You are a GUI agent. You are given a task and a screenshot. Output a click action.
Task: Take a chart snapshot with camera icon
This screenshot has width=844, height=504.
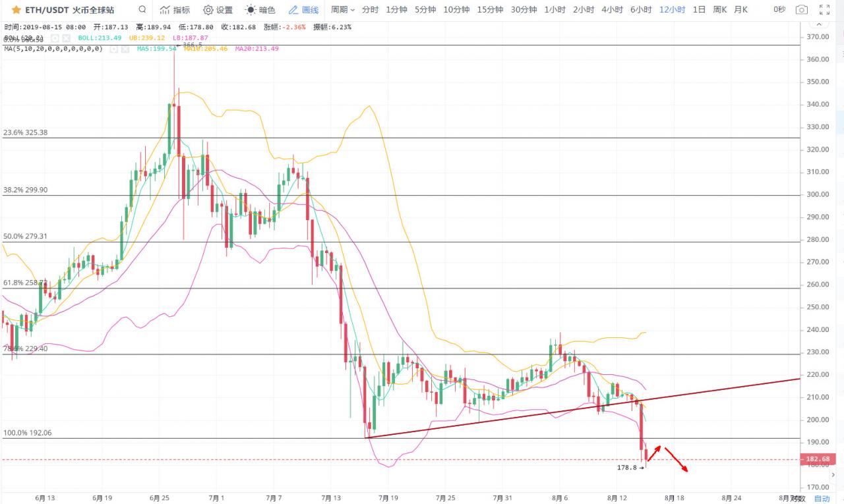[x=801, y=10]
